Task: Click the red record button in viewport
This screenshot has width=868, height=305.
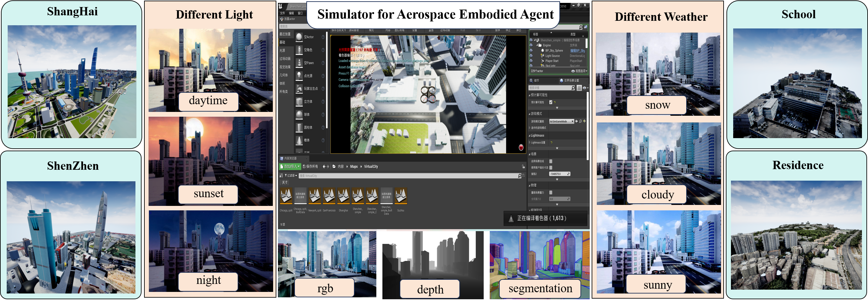Action: (x=521, y=147)
